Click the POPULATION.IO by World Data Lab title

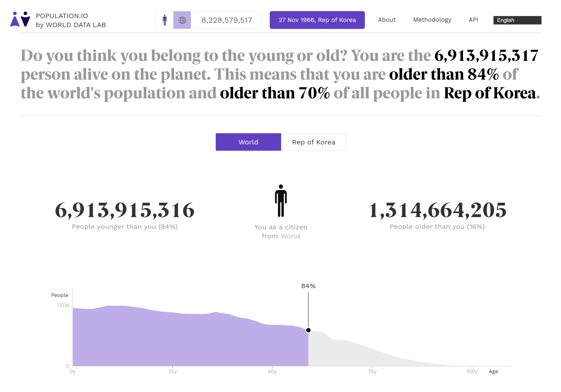[71, 20]
